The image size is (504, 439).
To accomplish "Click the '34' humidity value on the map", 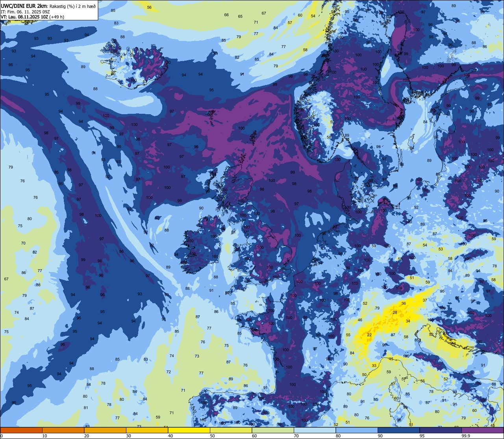I will click(x=408, y=321).
